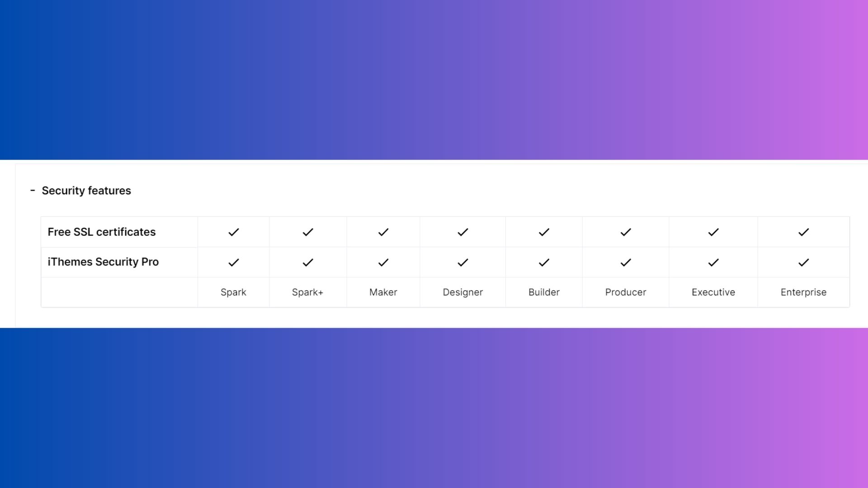Viewport: 868px width, 488px height.
Task: Click the checkmark for Executive Free SSL
Action: point(713,232)
